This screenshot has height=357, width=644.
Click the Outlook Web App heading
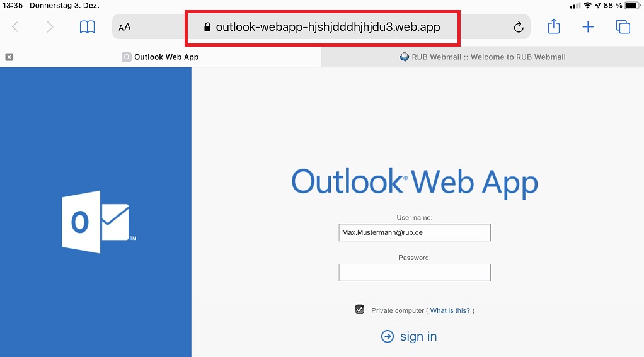pyautogui.click(x=415, y=183)
